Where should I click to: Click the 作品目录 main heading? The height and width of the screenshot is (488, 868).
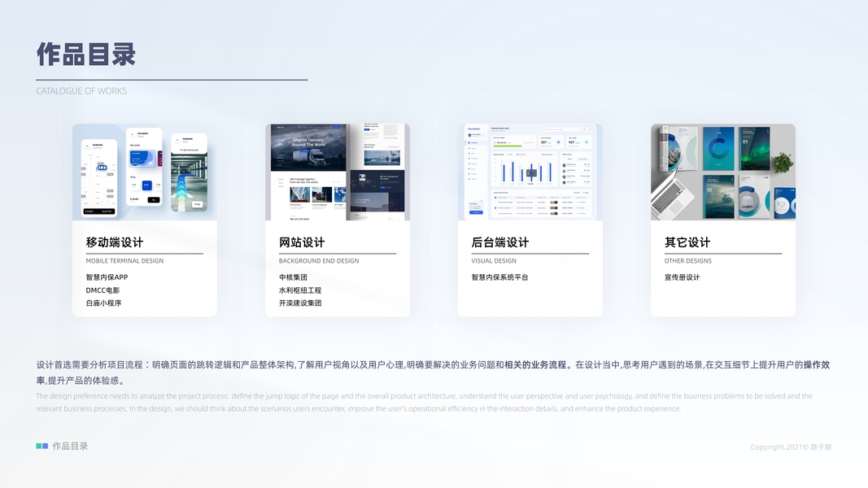pyautogui.click(x=85, y=54)
